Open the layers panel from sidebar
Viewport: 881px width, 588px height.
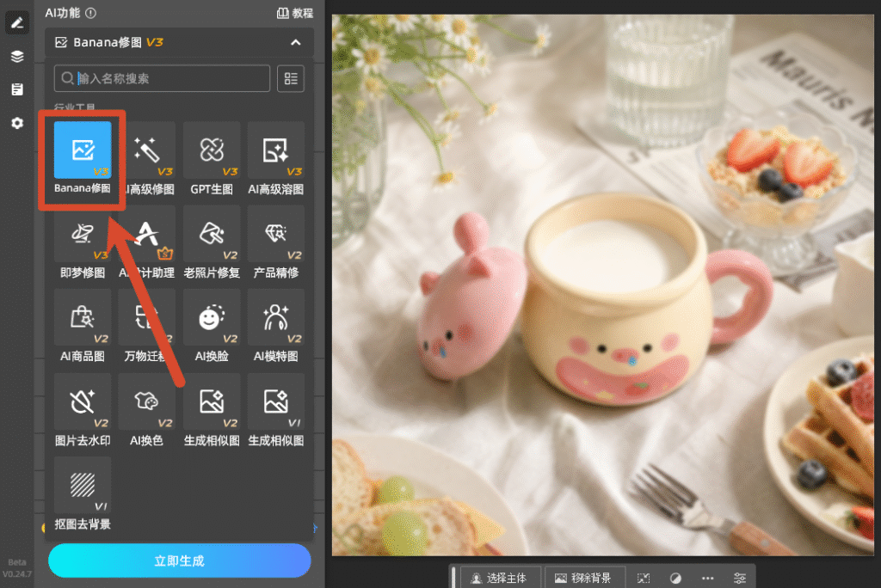pyautogui.click(x=17, y=56)
